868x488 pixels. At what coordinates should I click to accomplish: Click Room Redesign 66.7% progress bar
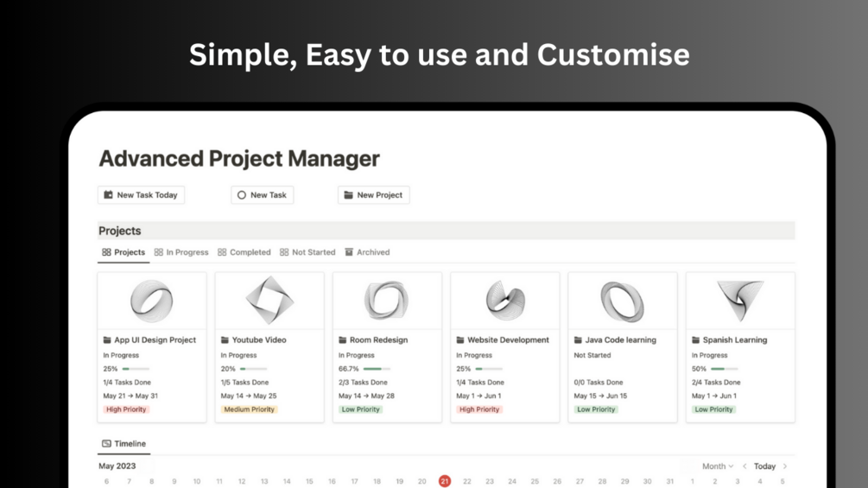[377, 369]
